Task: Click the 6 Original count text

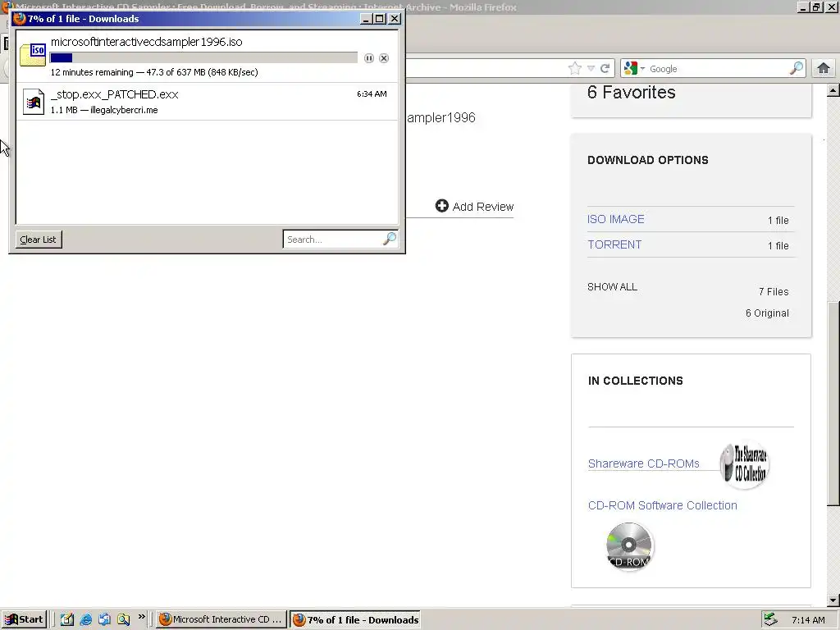Action: (x=767, y=313)
